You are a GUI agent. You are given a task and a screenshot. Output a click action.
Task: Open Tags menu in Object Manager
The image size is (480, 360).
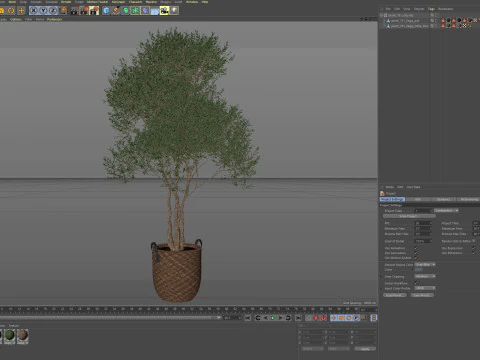tap(431, 9)
